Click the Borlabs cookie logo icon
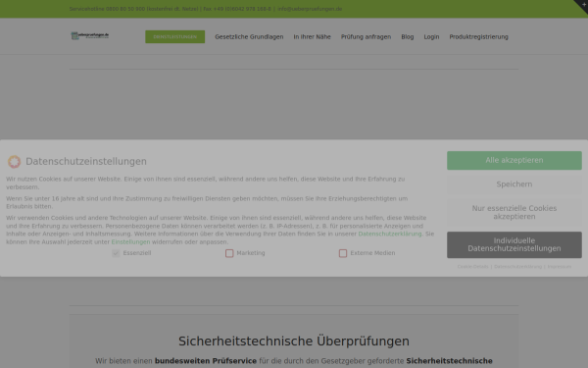Screen dimensions: 588x368 tap(15, 162)
